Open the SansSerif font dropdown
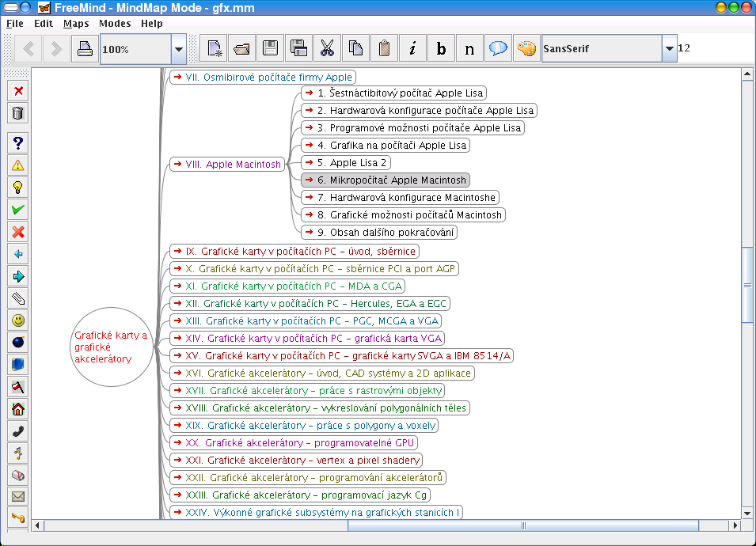Viewport: 756px width, 546px height. coord(669,49)
